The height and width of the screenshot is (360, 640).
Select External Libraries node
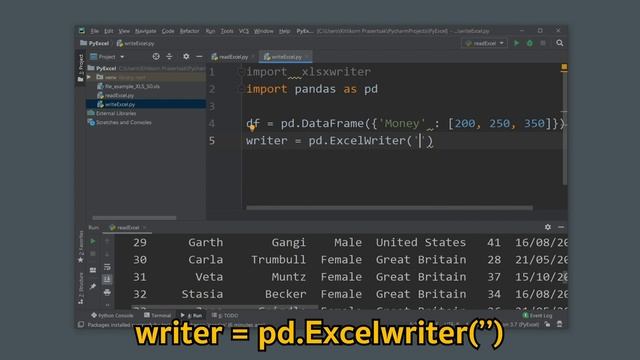pyautogui.click(x=116, y=113)
